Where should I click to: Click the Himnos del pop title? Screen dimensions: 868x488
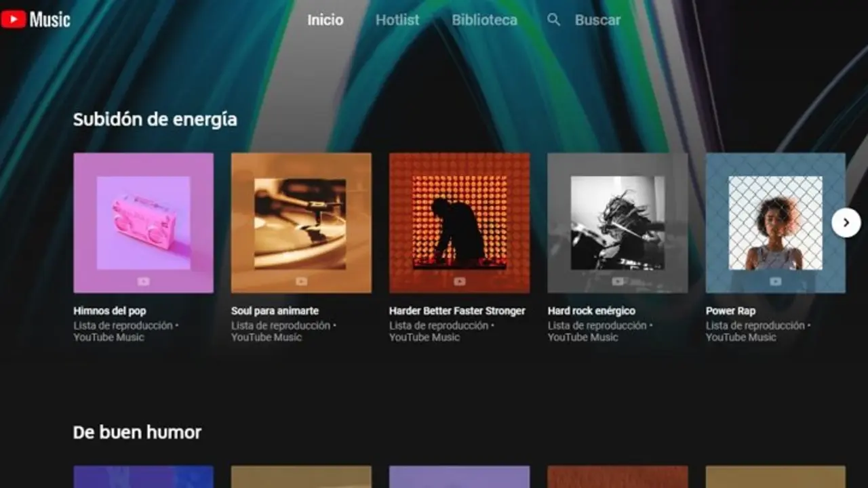pos(110,311)
